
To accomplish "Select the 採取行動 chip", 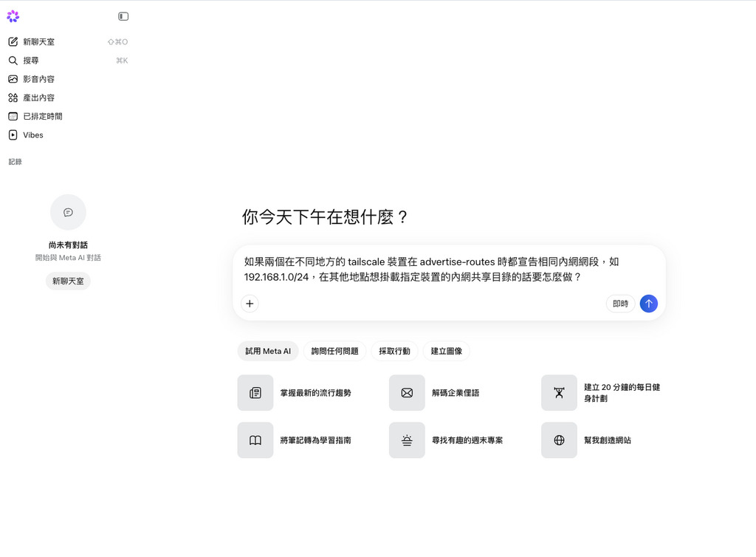I will (394, 351).
